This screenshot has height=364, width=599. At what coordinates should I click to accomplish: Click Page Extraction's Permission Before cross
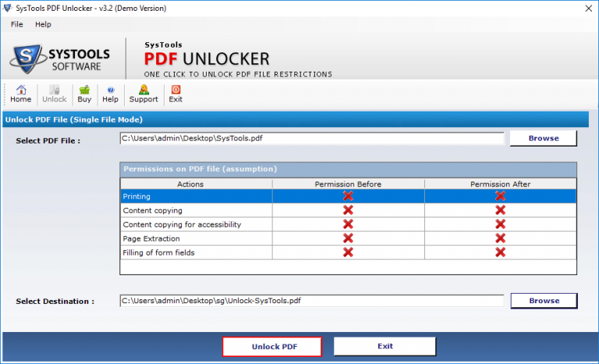[x=348, y=239]
